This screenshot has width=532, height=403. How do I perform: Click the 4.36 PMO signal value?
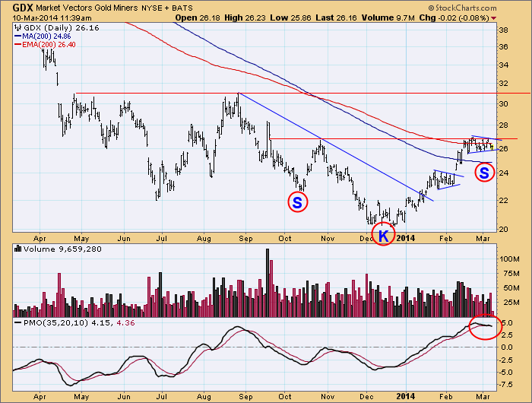(125, 322)
